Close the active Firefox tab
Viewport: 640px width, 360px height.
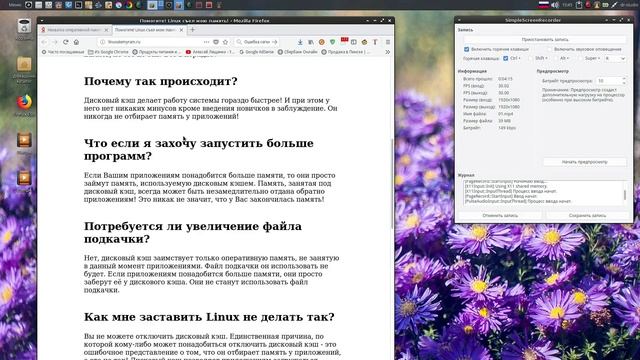pos(181,30)
